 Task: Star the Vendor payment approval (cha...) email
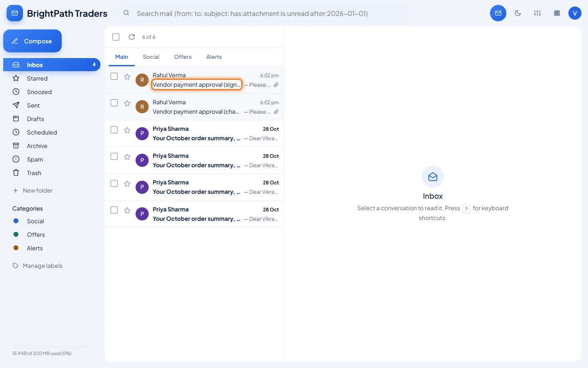point(127,103)
